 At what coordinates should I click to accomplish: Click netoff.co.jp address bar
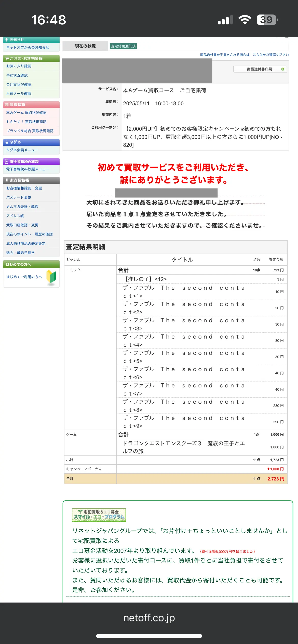[x=149, y=618]
